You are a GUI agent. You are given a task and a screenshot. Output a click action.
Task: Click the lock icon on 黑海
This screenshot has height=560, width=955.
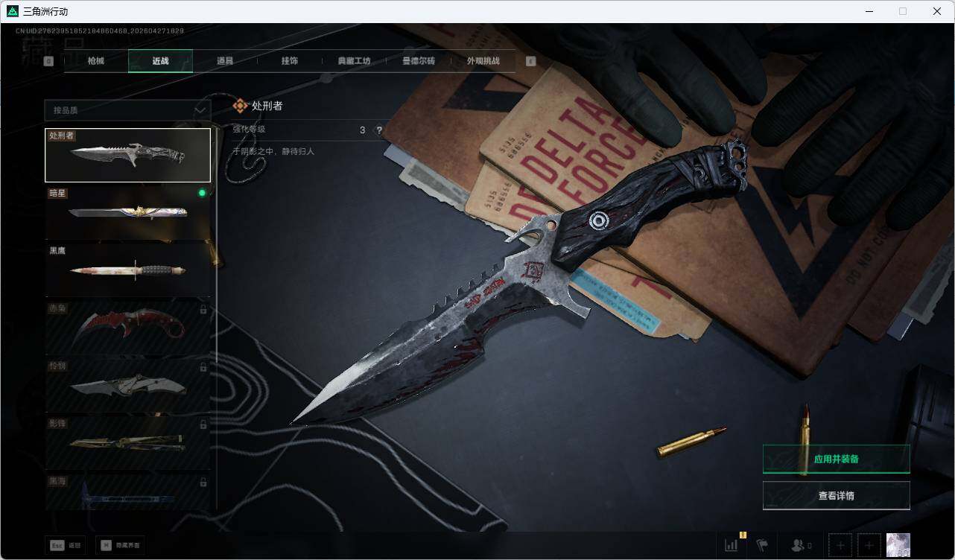203,482
